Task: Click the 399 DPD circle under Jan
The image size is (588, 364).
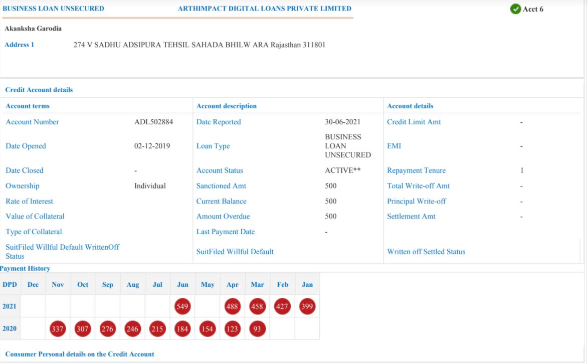Action: coord(307,306)
